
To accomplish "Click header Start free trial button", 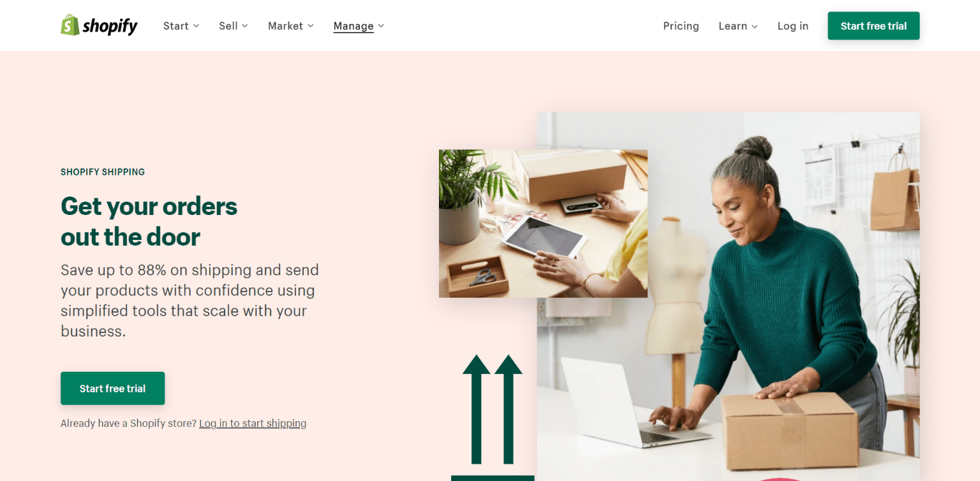I will pos(873,26).
